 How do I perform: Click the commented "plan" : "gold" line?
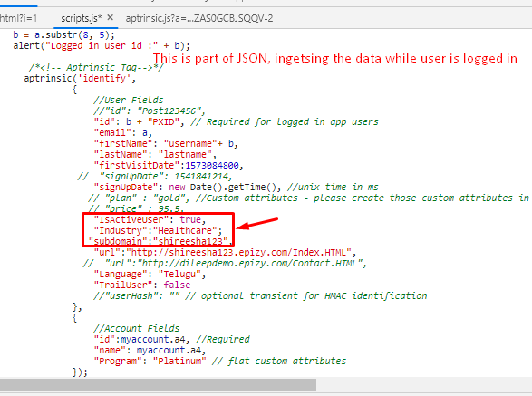click(308, 198)
